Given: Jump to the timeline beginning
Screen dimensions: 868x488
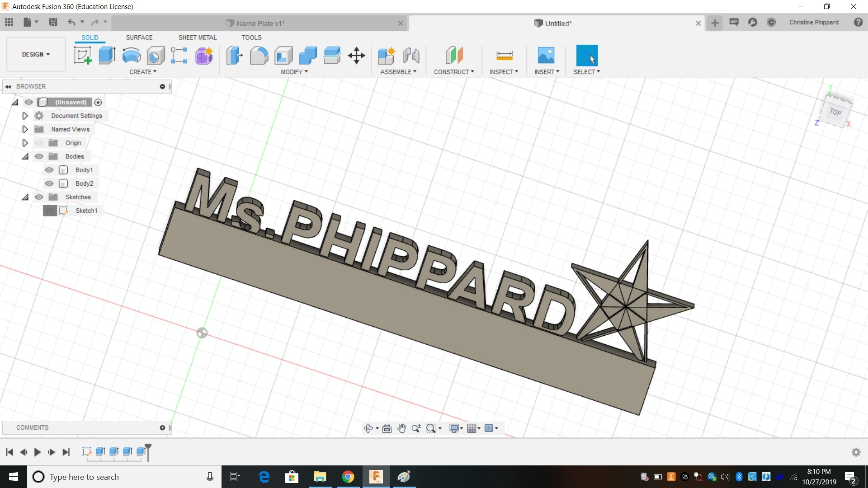Looking at the screenshot, I should [x=9, y=452].
